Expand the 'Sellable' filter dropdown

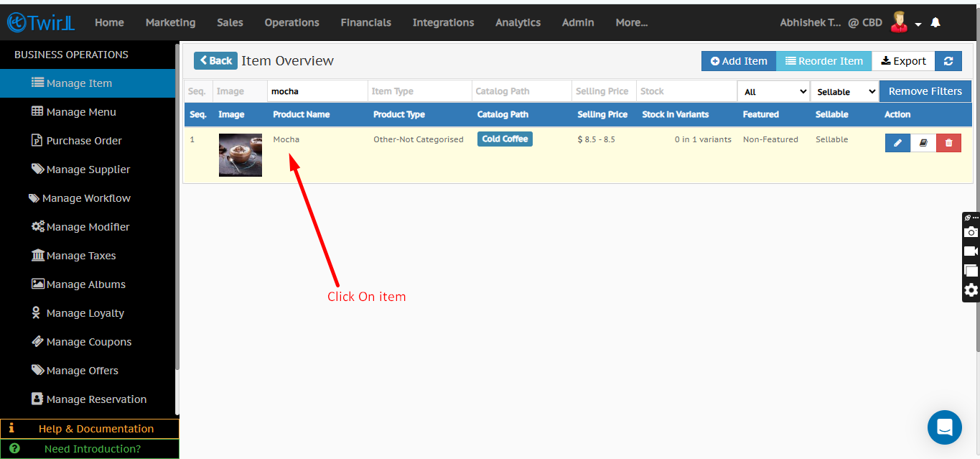point(845,92)
